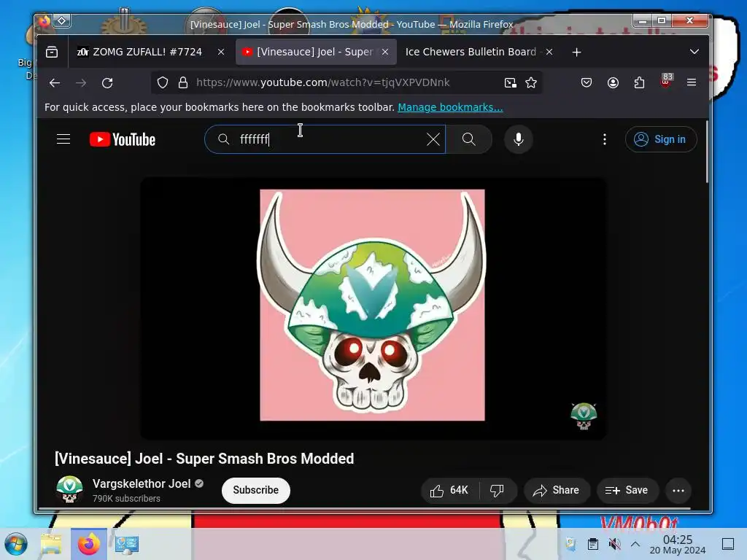This screenshot has height=560, width=747.
Task: Reload the current YouTube page
Action: click(x=107, y=83)
